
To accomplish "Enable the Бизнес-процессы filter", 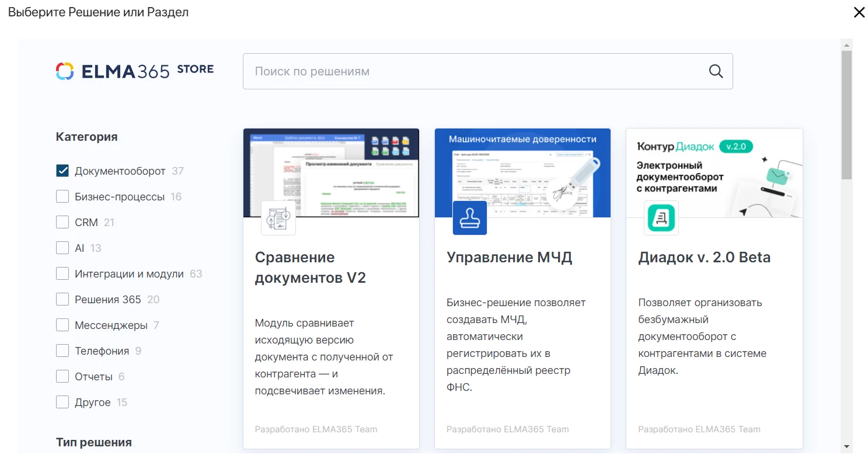I will [x=62, y=196].
